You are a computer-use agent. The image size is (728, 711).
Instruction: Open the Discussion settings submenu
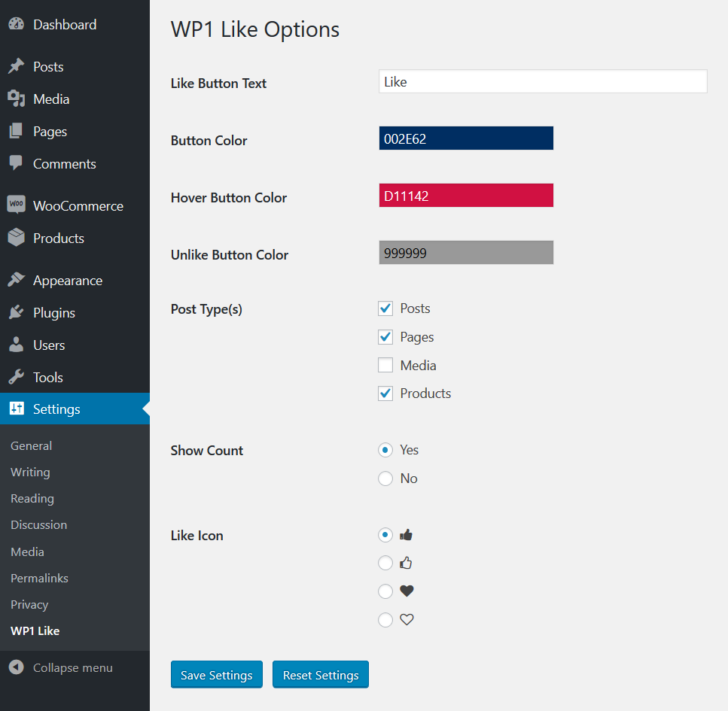[38, 525]
